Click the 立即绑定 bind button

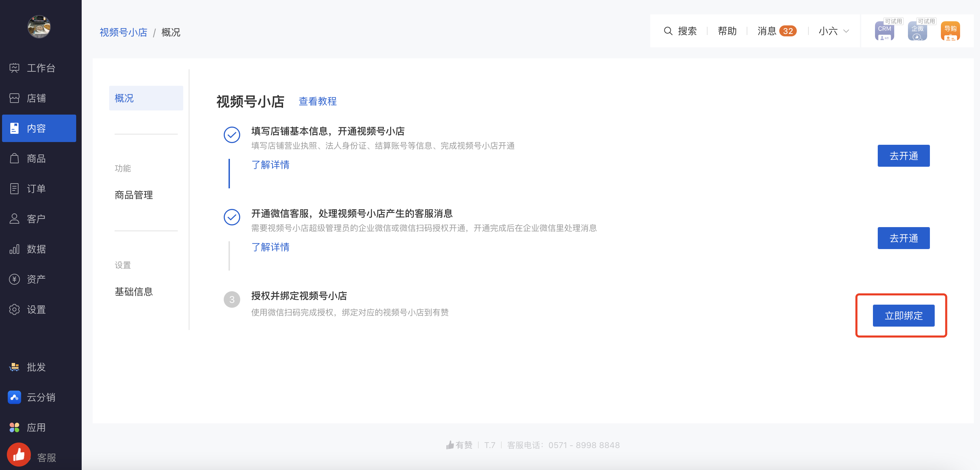point(903,316)
